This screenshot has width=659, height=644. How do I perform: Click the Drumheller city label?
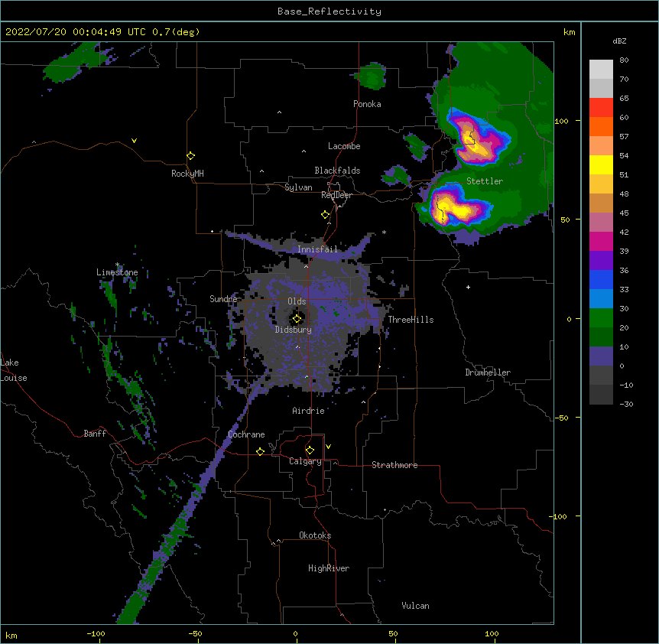click(488, 372)
